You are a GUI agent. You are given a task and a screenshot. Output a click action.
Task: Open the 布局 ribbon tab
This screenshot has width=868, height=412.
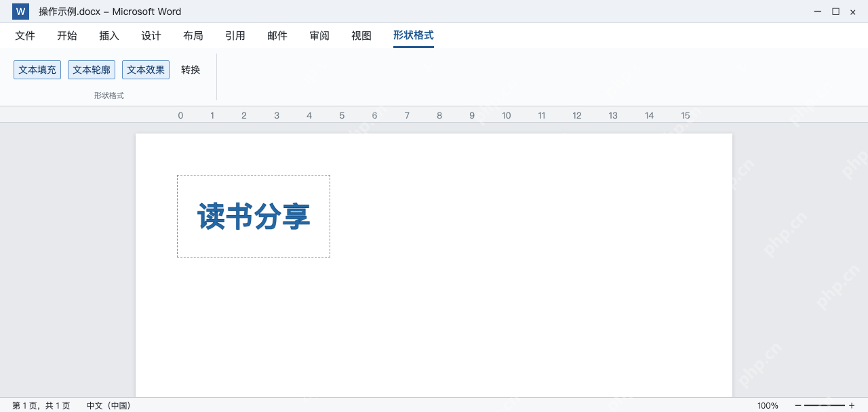tap(193, 36)
